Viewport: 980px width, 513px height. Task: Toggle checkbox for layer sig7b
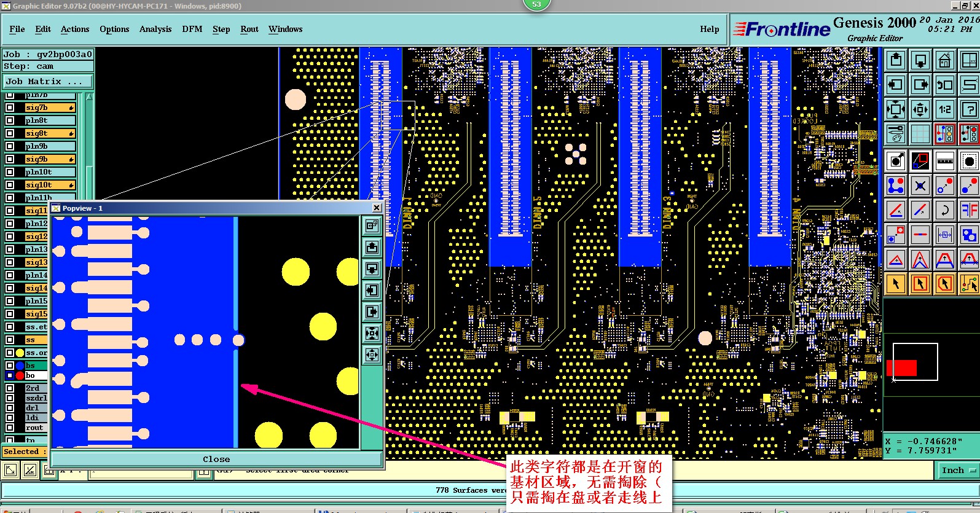coord(10,108)
